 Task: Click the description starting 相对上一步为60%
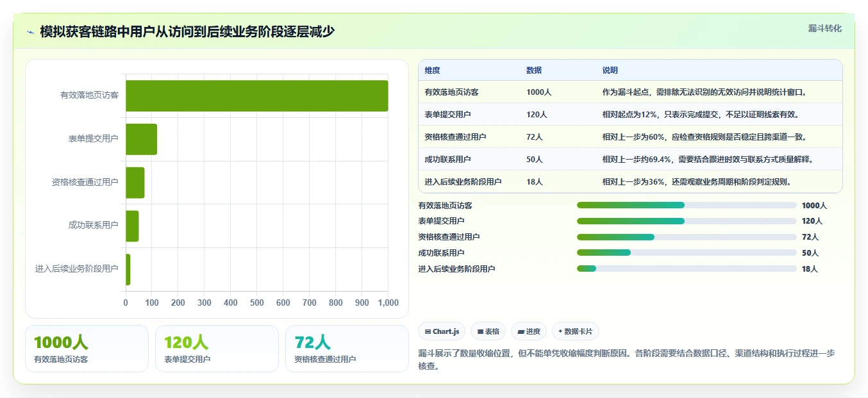pyautogui.click(x=705, y=137)
